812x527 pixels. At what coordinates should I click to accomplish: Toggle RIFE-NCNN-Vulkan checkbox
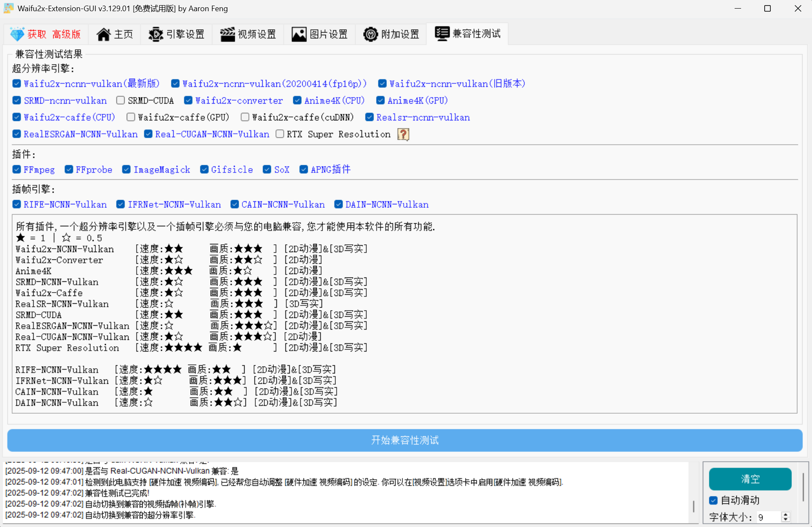pyautogui.click(x=17, y=204)
